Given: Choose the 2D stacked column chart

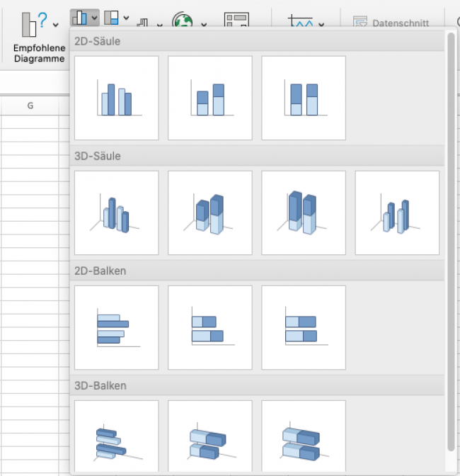Looking at the screenshot, I should [209, 98].
